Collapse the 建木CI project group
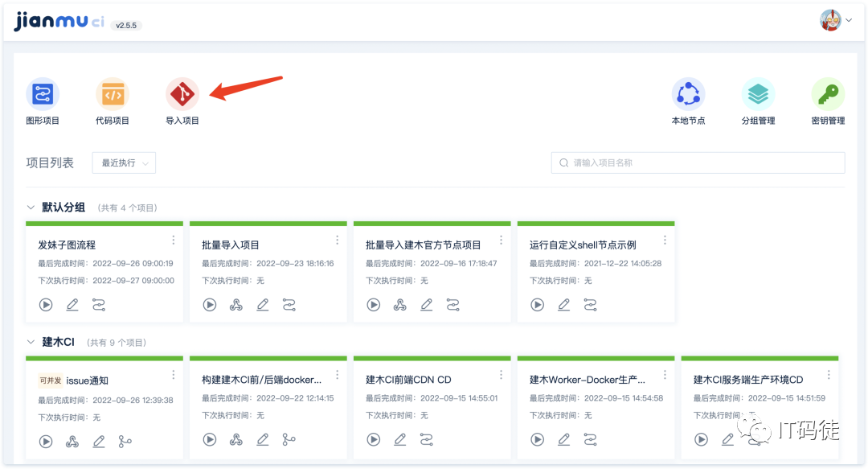 click(x=30, y=342)
